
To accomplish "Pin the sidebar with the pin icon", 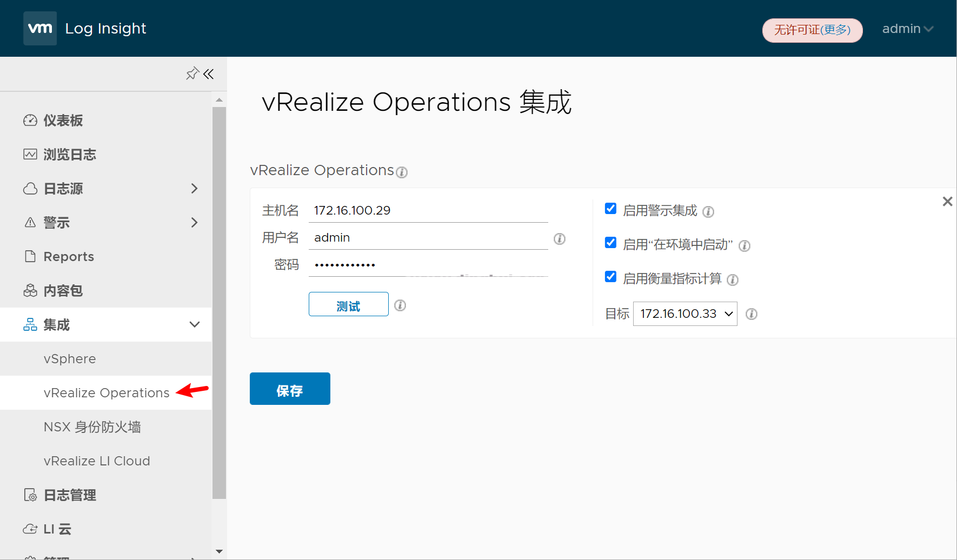I will 192,74.
